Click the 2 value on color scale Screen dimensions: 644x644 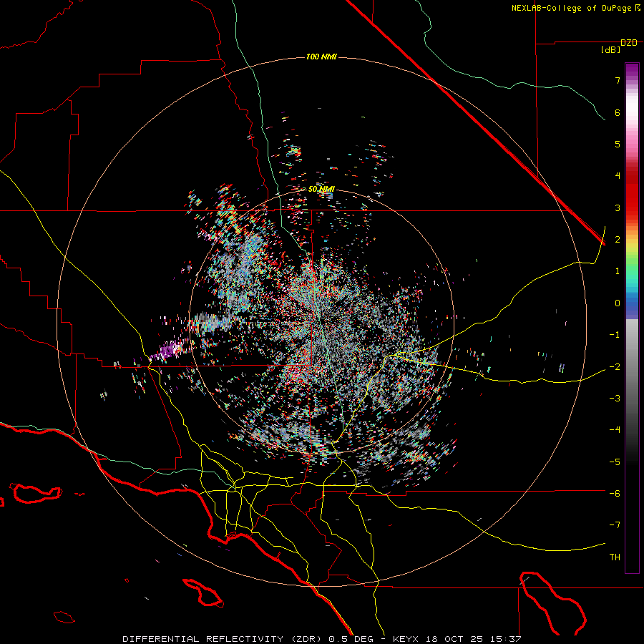pos(618,240)
